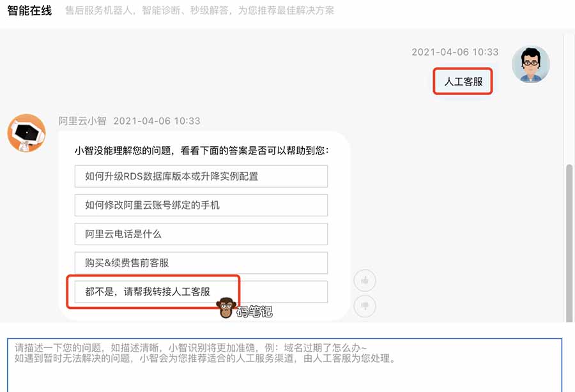
Task: Select the 阿里云电话是什么 suggestion
Action: 201,234
